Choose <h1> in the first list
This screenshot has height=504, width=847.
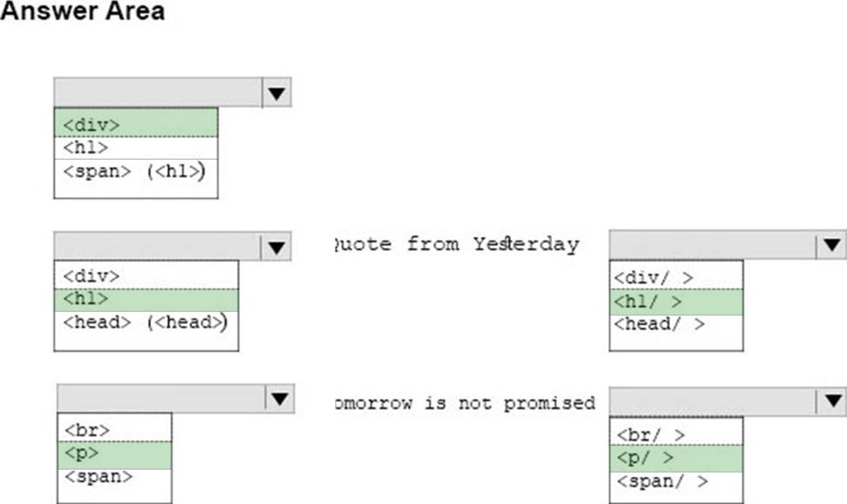pyautogui.click(x=136, y=148)
